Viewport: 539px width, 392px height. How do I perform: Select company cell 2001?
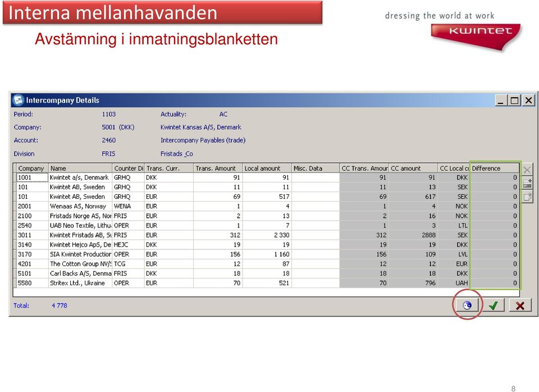(33, 206)
